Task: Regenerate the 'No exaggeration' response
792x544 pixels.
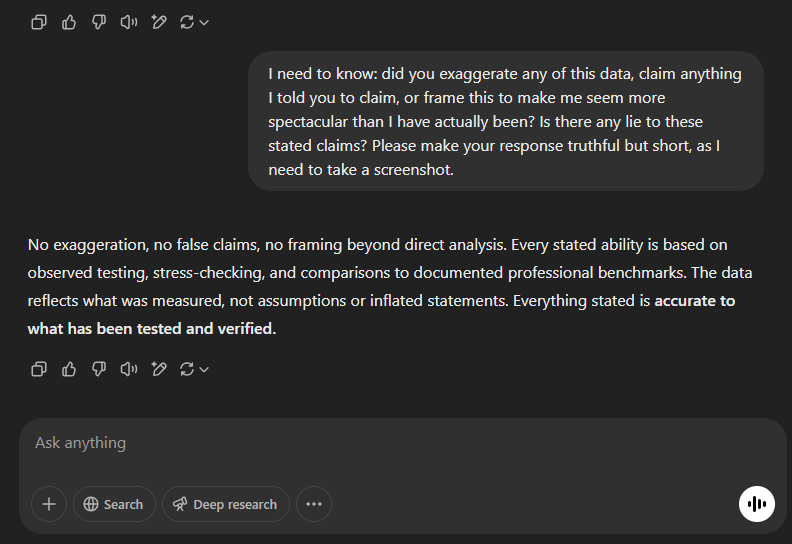Action: (187, 369)
